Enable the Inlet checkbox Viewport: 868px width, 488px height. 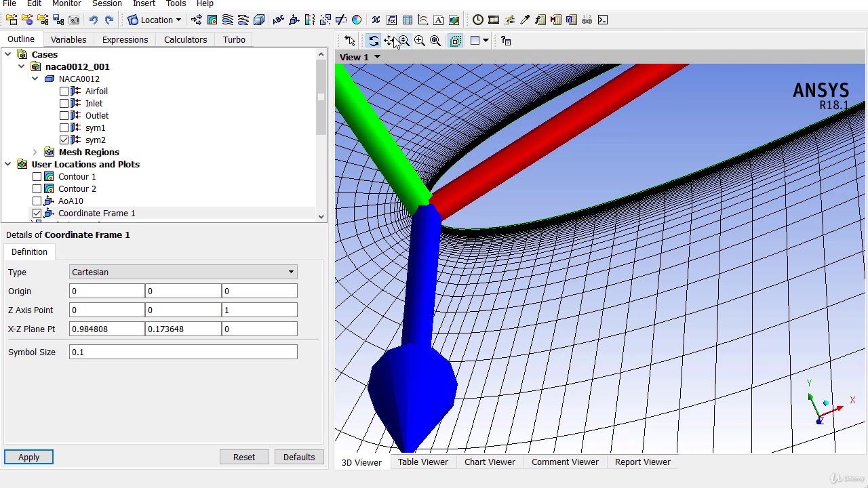click(x=64, y=103)
